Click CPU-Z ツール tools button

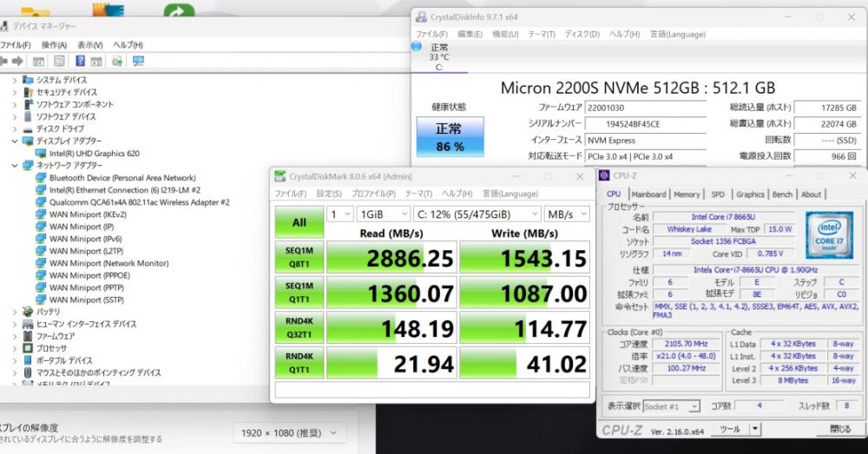pos(729,429)
